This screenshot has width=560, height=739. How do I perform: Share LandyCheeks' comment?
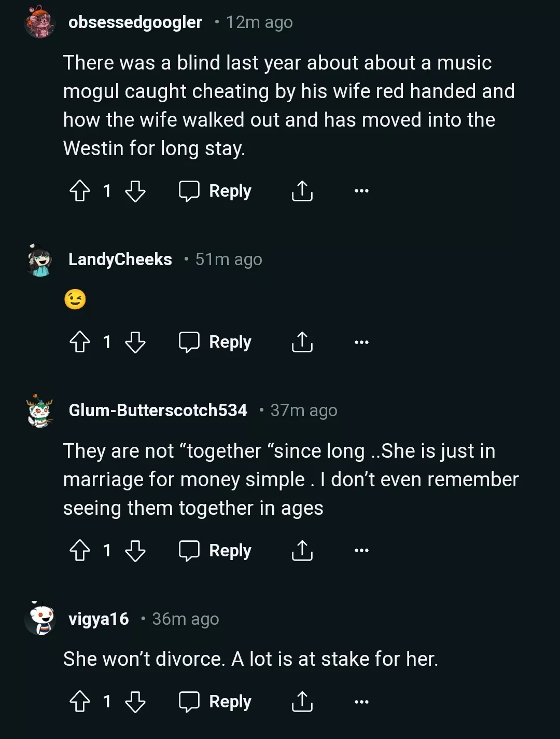pos(302,342)
